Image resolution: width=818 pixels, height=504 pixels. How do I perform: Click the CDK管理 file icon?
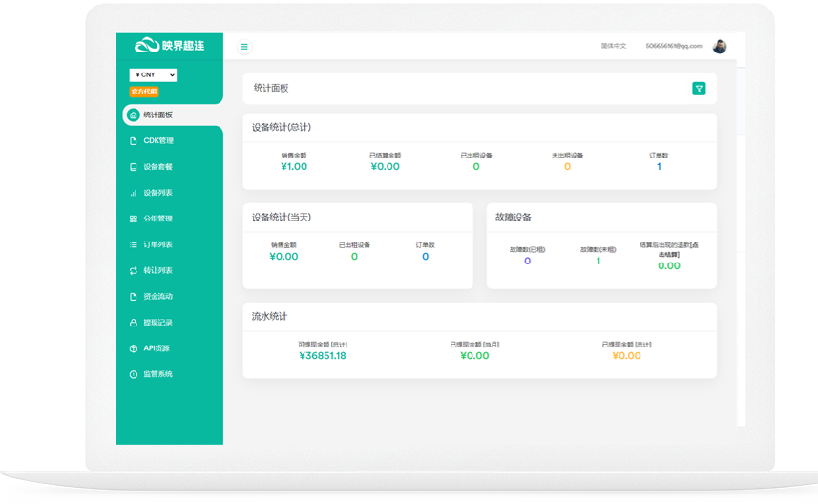click(x=134, y=141)
